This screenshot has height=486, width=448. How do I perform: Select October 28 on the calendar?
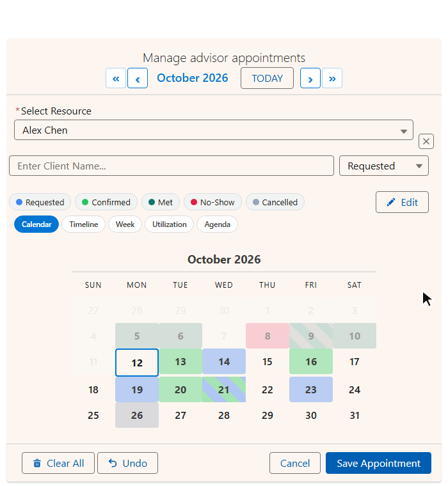(x=224, y=415)
